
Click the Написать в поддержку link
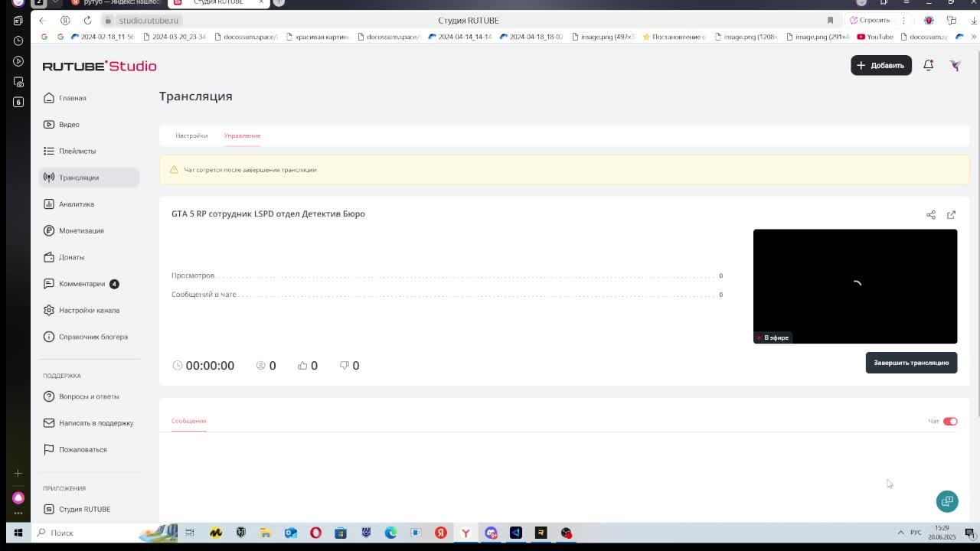(89, 423)
